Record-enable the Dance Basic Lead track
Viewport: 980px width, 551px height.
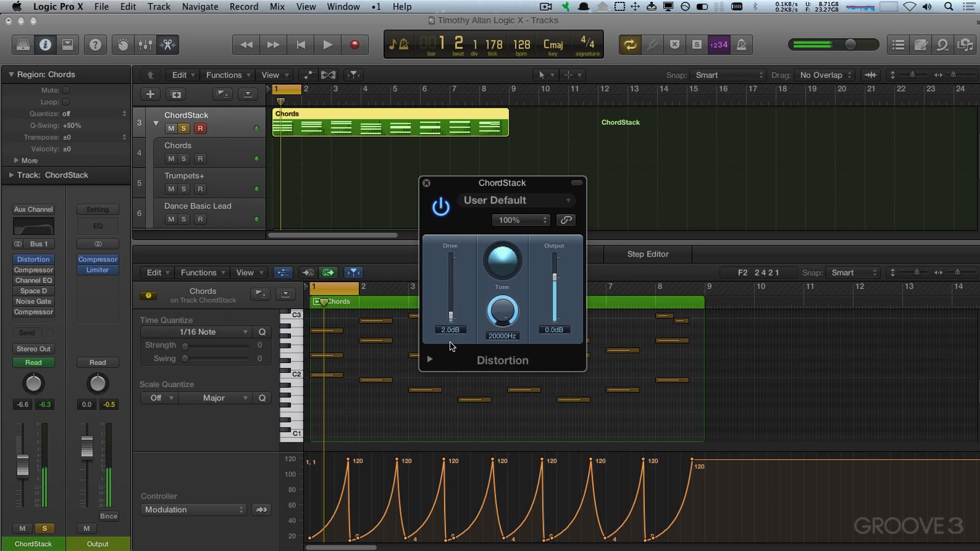point(200,219)
